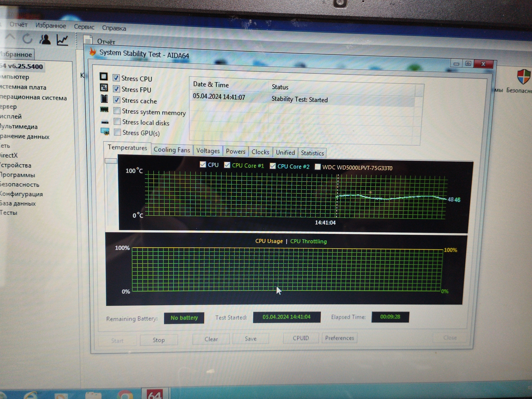Click the AIDA64 refresh toolbar icon
This screenshot has height=399, width=532.
27,39
